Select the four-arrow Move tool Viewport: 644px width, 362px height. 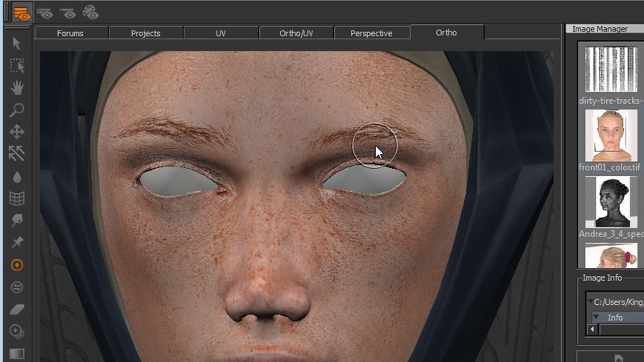16,132
